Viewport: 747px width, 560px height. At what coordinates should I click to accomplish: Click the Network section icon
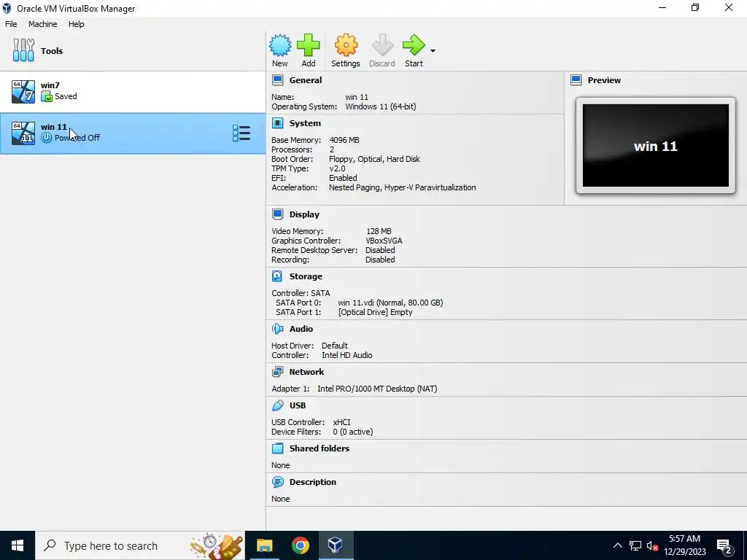coord(277,372)
